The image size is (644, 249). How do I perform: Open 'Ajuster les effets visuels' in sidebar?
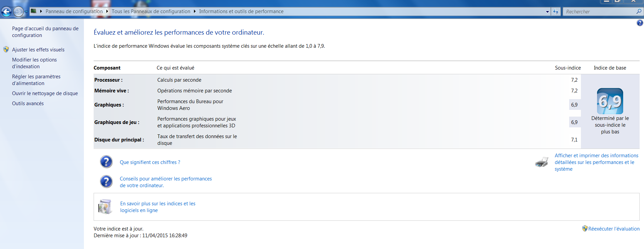tap(38, 50)
